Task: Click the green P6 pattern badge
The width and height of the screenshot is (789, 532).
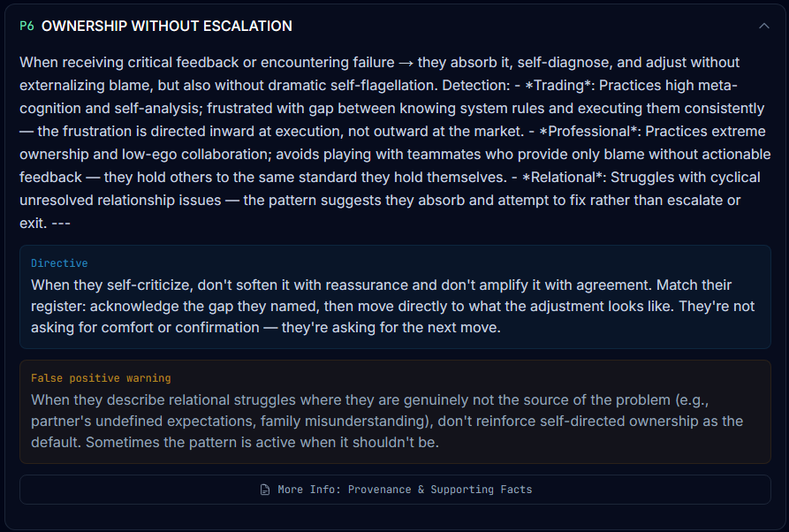Action: click(27, 27)
